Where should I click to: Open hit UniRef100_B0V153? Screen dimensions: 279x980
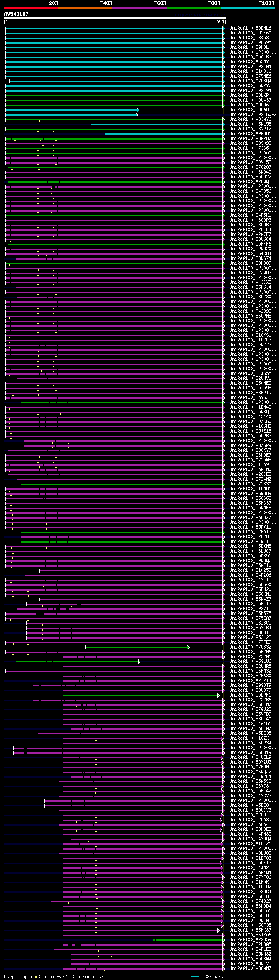pyautogui.click(x=250, y=162)
